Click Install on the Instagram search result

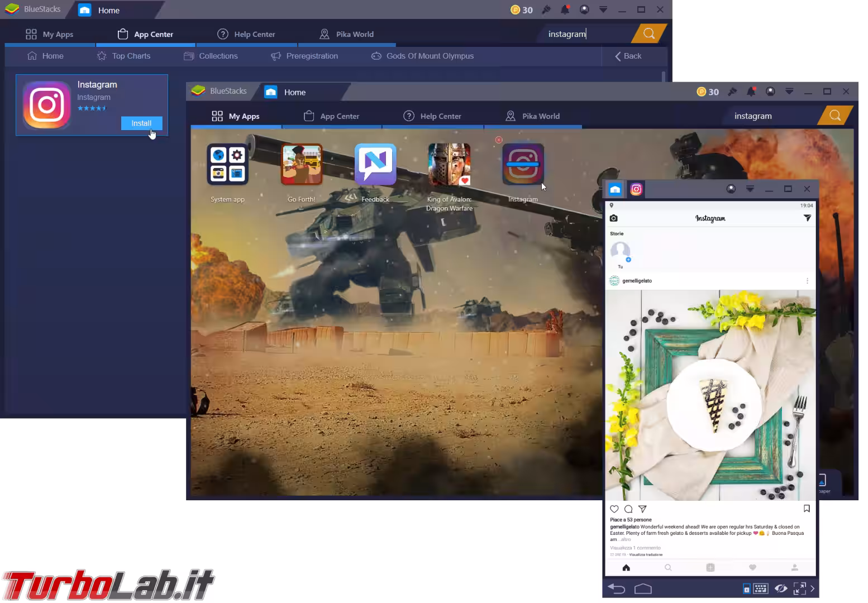pyautogui.click(x=141, y=123)
